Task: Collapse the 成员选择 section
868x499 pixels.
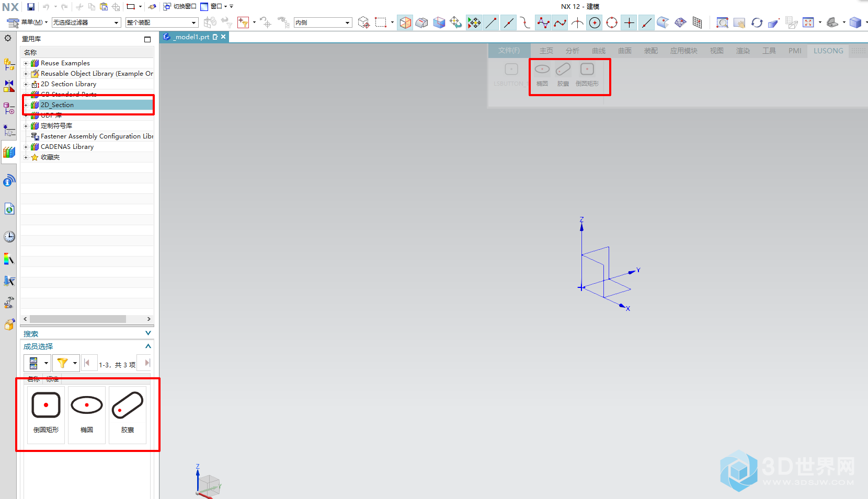Action: point(148,346)
